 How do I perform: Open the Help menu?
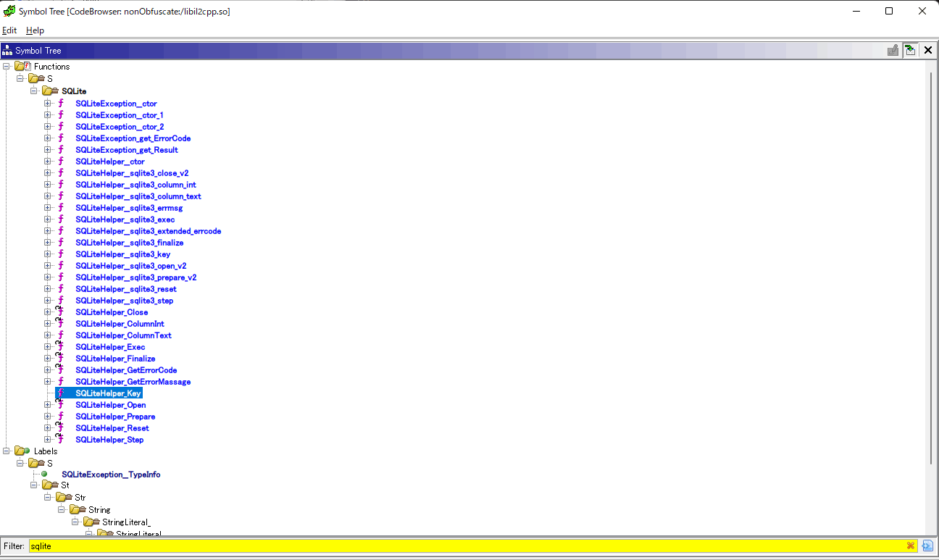click(x=35, y=30)
